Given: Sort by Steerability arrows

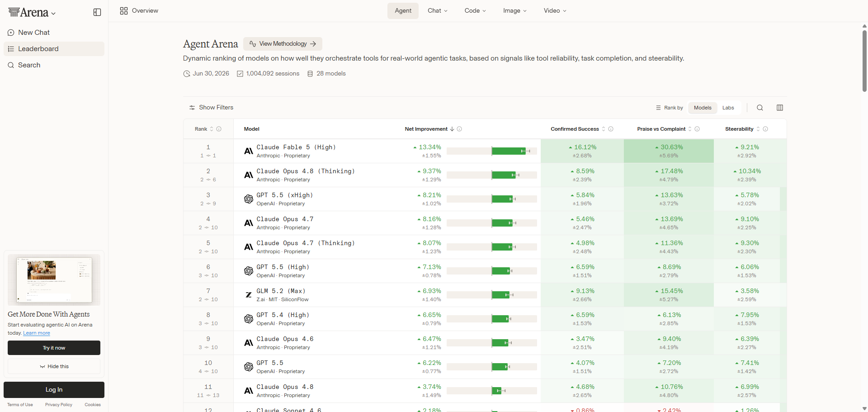Looking at the screenshot, I should [x=758, y=129].
